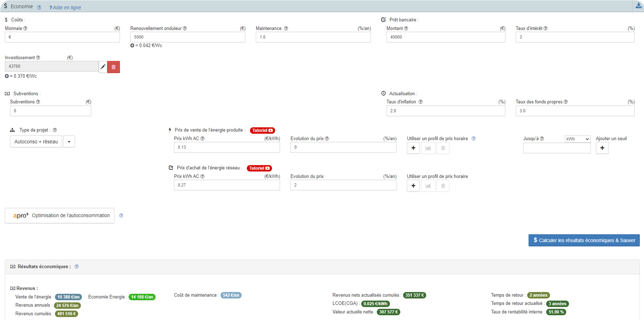The width and height of the screenshot is (644, 322).
Task: Edit investment with the pencil icon
Action: (x=103, y=67)
